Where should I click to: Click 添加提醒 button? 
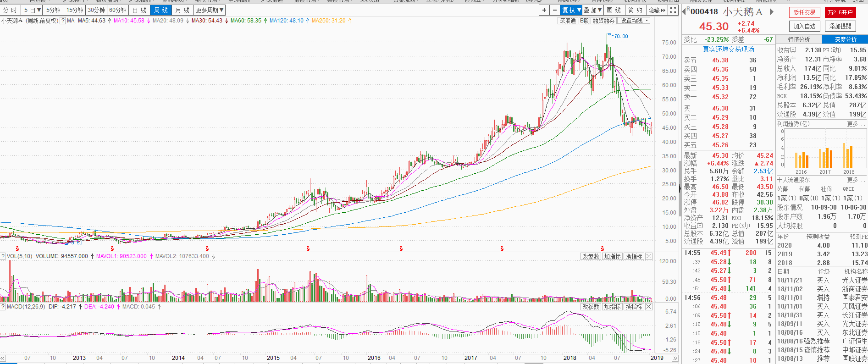click(840, 26)
